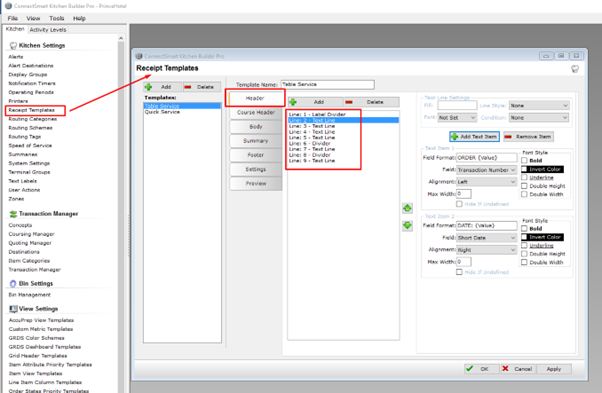This screenshot has width=602, height=393.
Task: Select the Footer section tab
Action: tap(256, 155)
